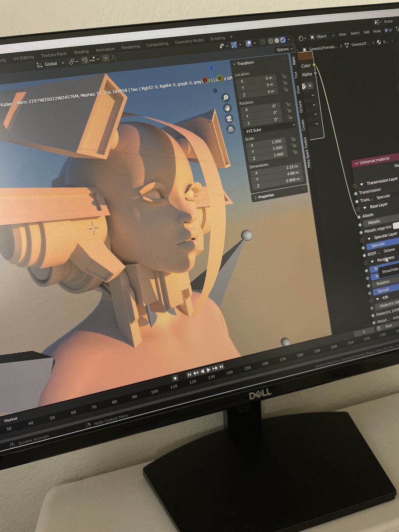Toggle lock on Scale X
399x532 pixels.
(293, 140)
